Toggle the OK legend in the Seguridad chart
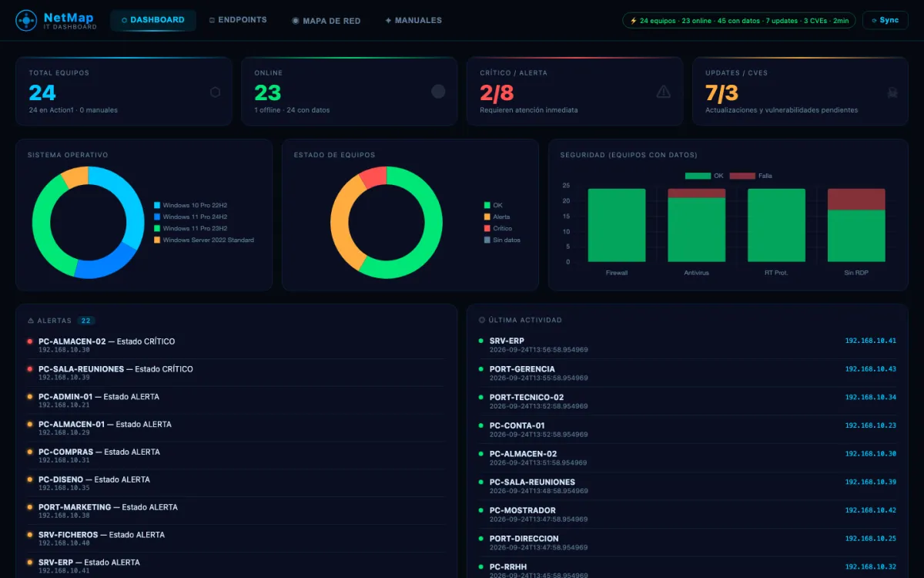 [x=704, y=176]
